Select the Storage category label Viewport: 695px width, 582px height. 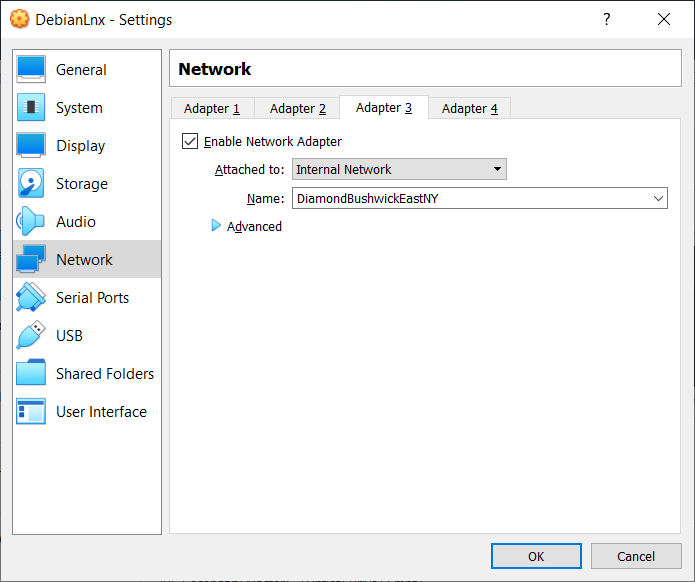point(82,184)
